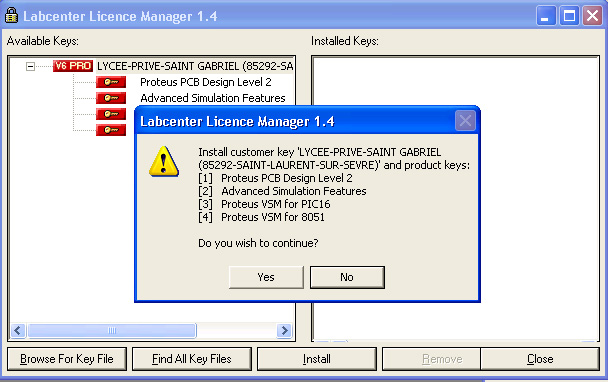
Task: Click the padlock icon in main title bar
Action: coord(12,16)
